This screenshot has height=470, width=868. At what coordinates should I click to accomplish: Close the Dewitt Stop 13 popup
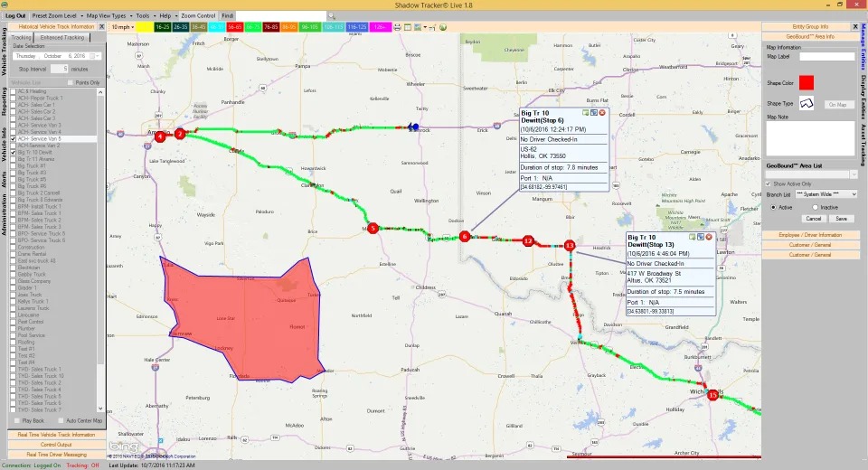pyautogui.click(x=709, y=237)
